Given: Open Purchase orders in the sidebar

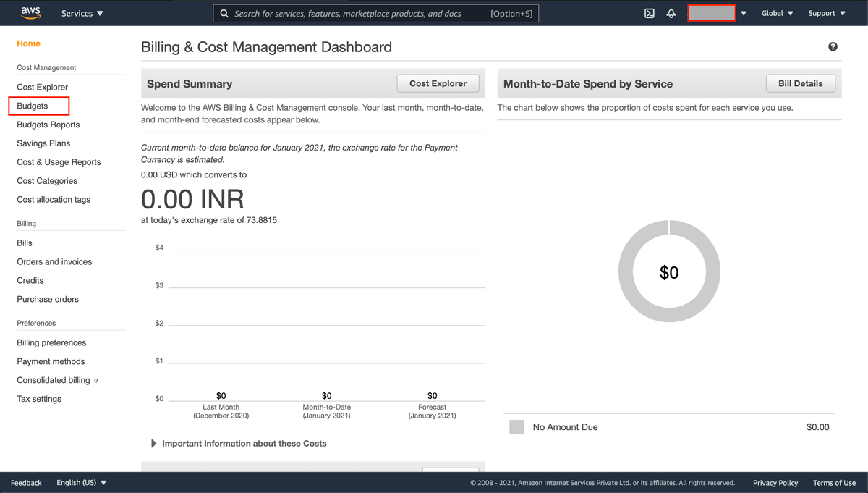Looking at the screenshot, I should pyautogui.click(x=48, y=300).
